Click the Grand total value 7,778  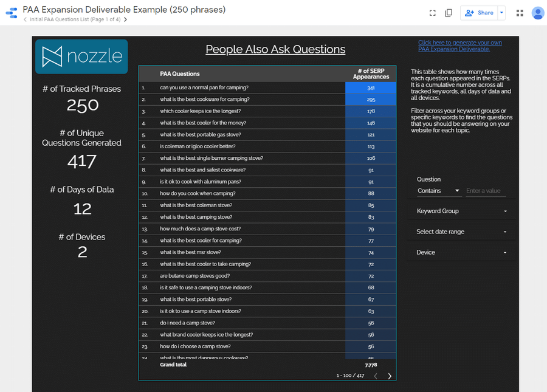(371, 365)
